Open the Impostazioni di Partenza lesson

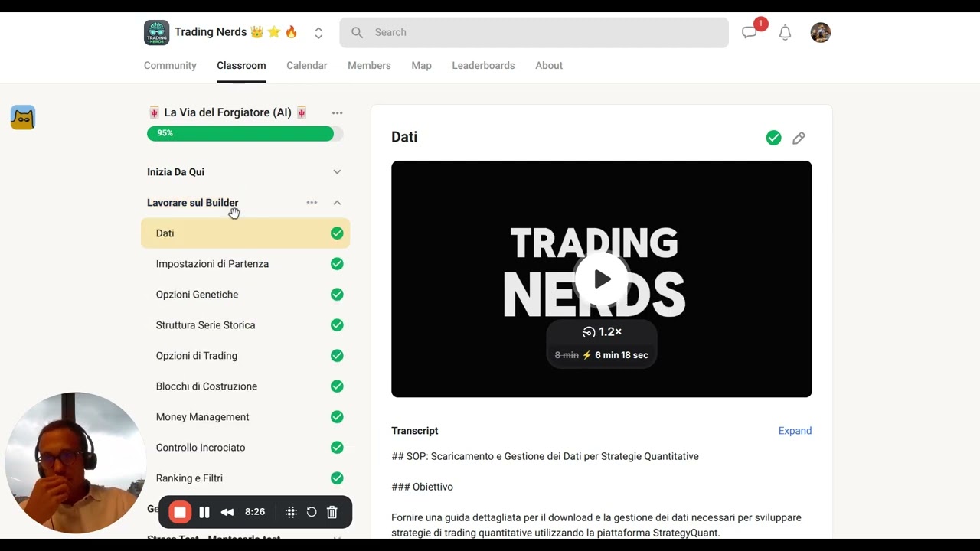coord(212,264)
